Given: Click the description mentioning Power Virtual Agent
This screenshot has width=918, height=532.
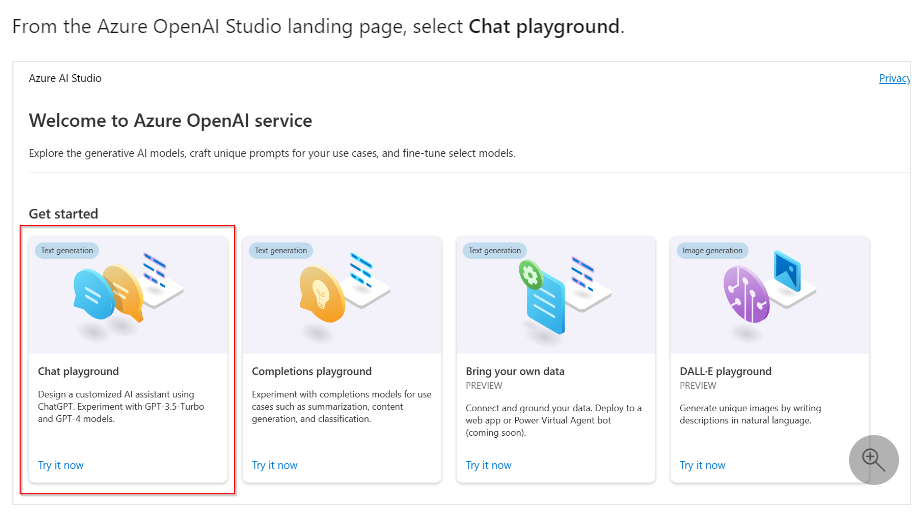Looking at the screenshot, I should coord(553,420).
